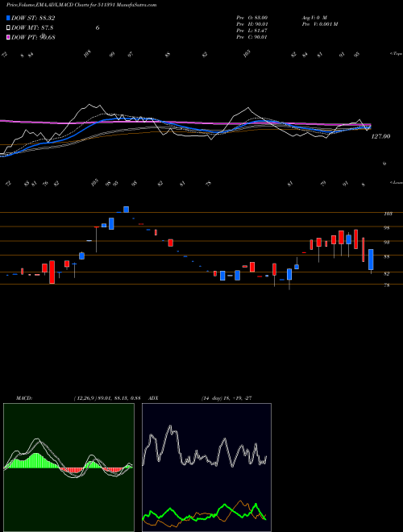Click the white DOW MT legend swatch
The image size is (403, 532).
(x=9, y=27)
